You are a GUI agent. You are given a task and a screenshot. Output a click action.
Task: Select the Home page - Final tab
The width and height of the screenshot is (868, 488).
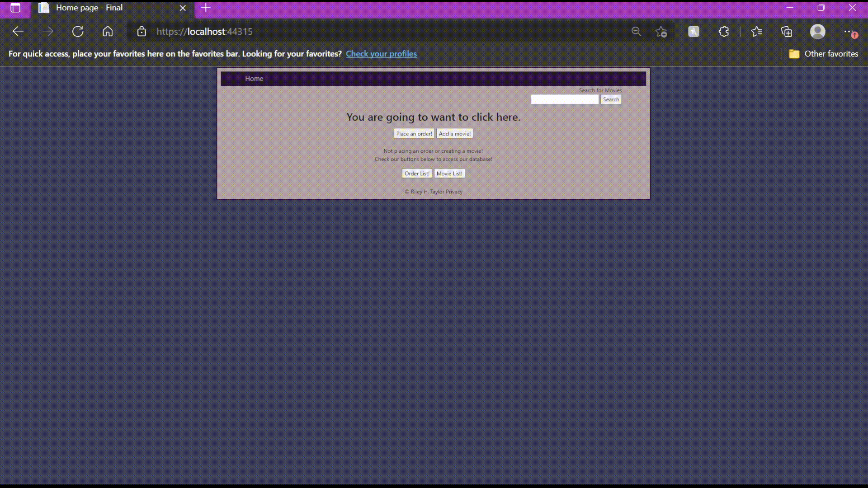click(89, 8)
